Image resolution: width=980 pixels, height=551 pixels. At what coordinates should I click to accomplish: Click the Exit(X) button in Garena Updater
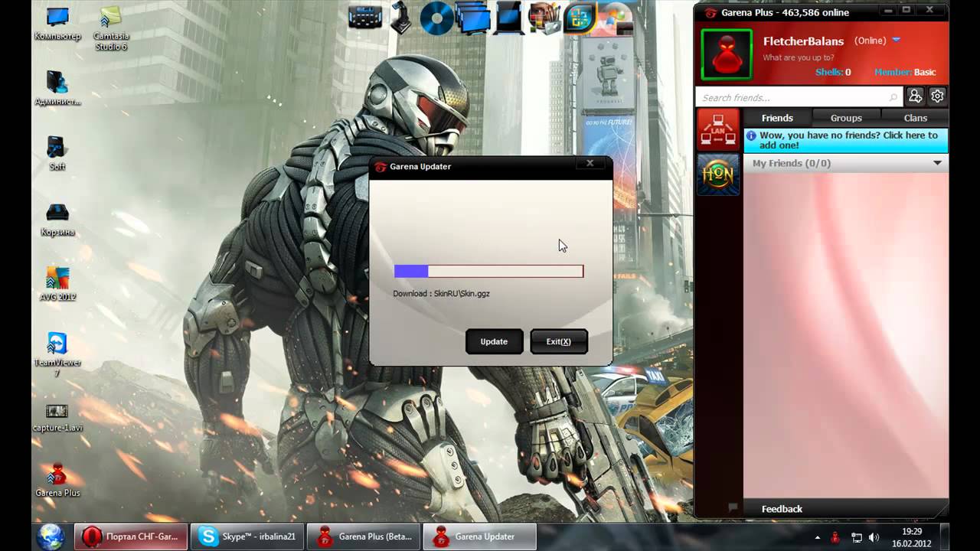pyautogui.click(x=559, y=341)
